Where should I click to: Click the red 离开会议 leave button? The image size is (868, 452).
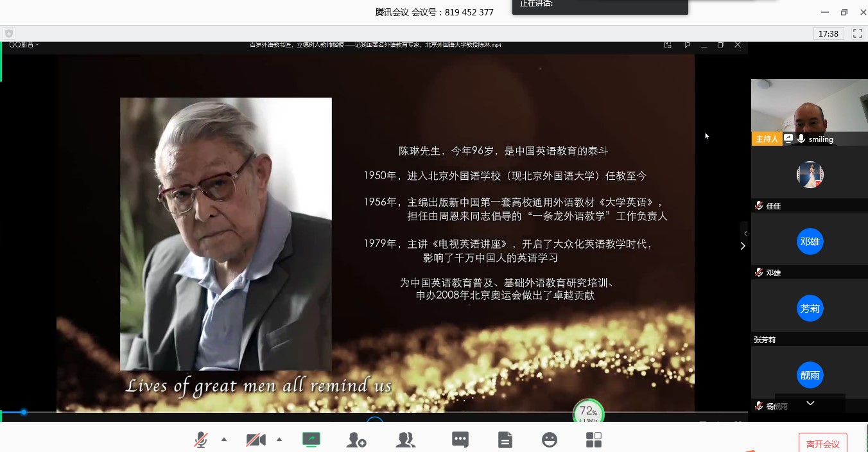tap(822, 444)
